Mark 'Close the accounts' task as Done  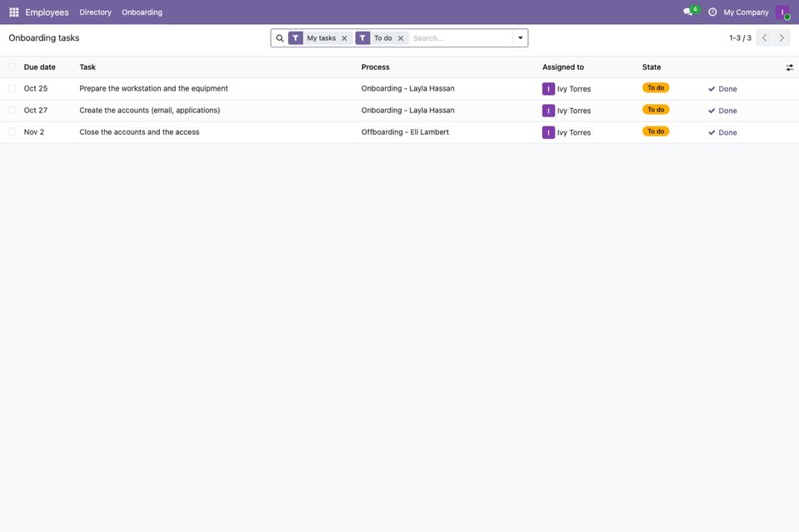[x=722, y=133]
